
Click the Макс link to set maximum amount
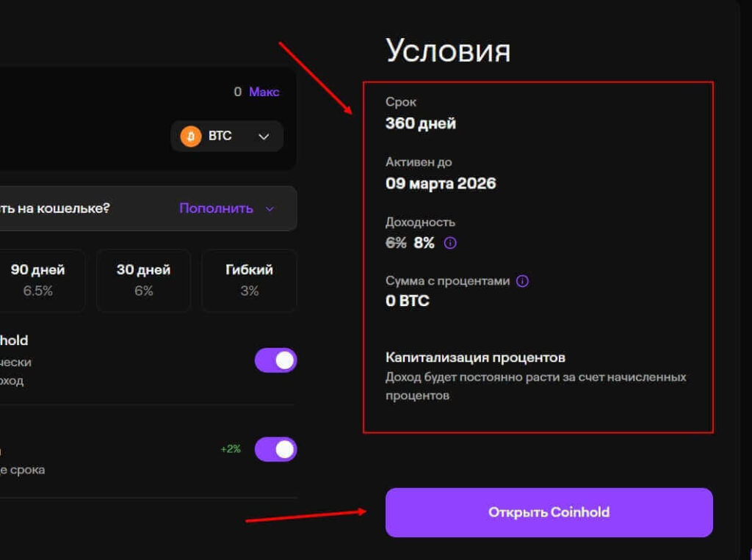point(264,91)
